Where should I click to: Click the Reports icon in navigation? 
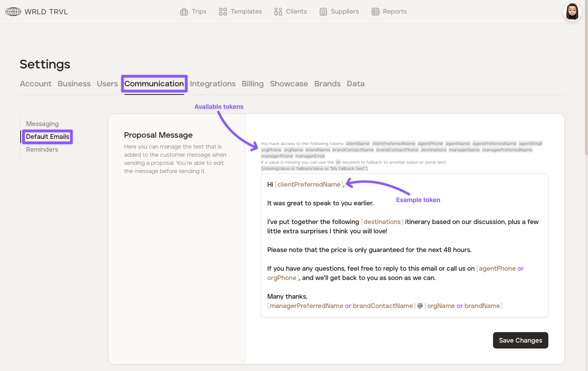375,12
